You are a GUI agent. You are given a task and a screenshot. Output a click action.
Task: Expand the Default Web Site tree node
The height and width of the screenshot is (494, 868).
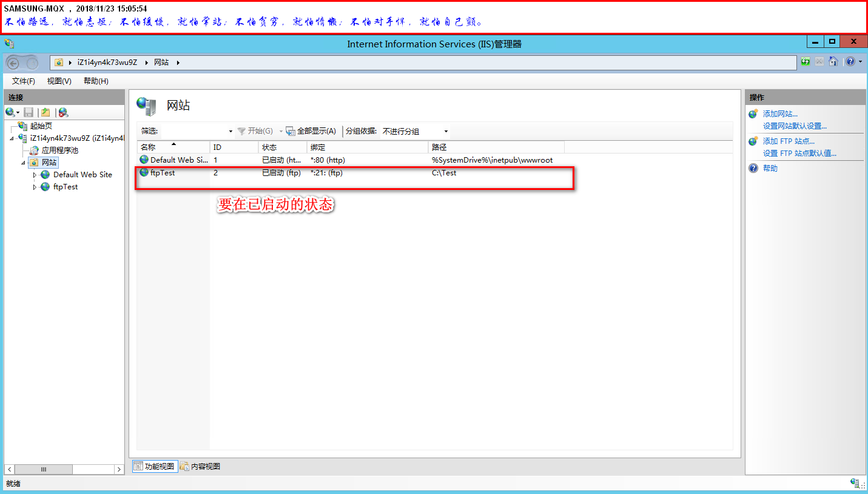[x=35, y=174]
